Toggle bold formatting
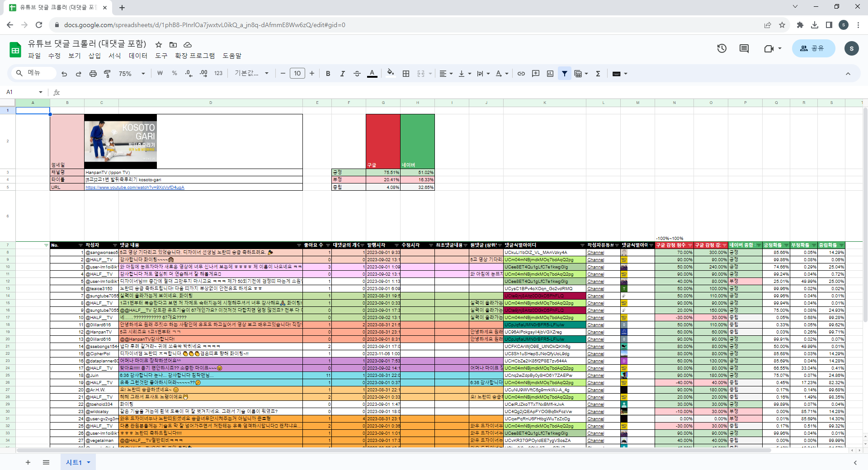Screen dimensions: 868x470 click(x=328, y=74)
